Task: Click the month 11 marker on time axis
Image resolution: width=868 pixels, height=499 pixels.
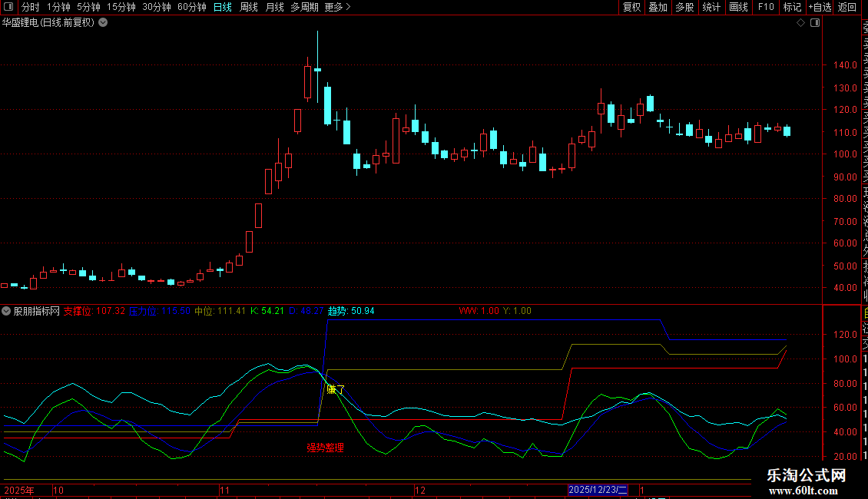Action: click(x=224, y=490)
